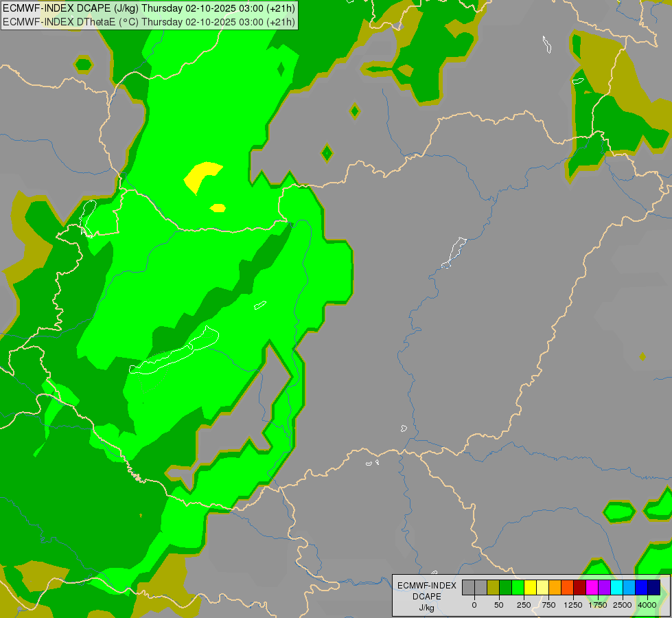Click the "1250" legend scale label
The width and height of the screenshot is (672, 618).
573,605
